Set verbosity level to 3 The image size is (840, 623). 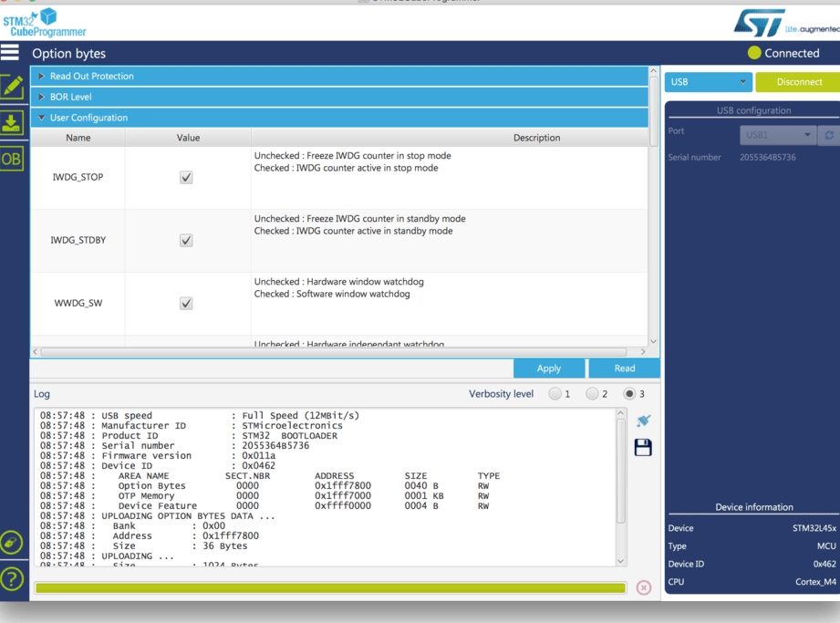[x=629, y=394]
